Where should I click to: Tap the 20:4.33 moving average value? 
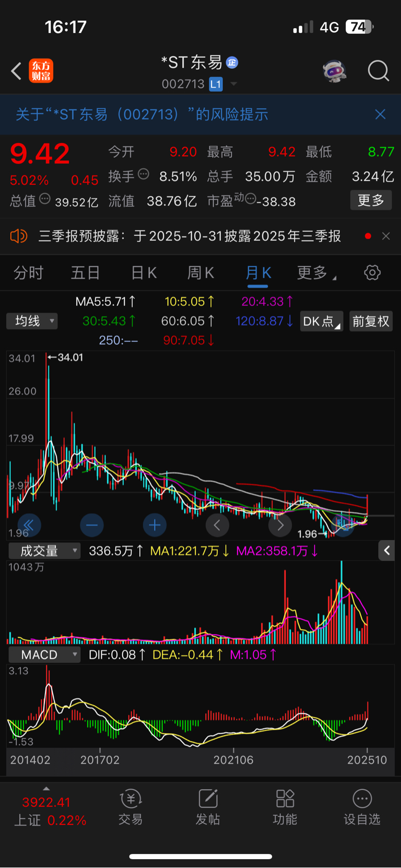pos(267,302)
